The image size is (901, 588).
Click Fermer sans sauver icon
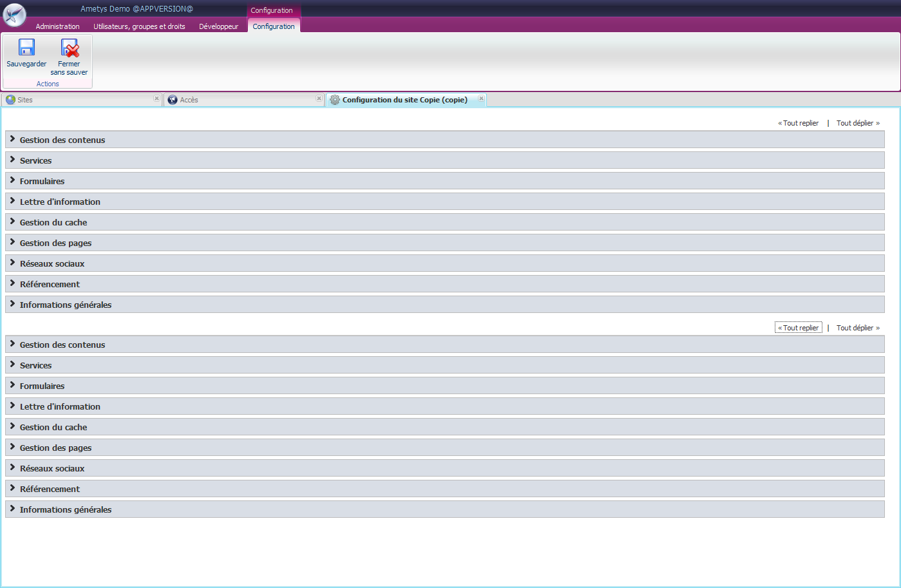[x=69, y=48]
